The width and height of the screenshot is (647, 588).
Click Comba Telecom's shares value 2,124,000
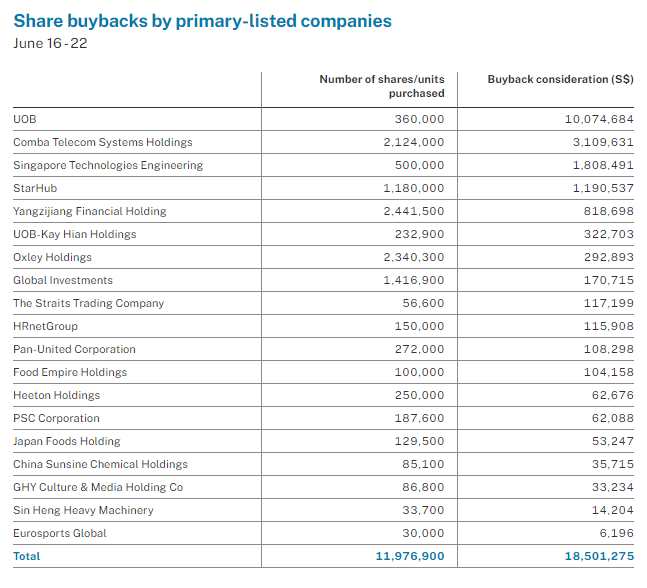pyautogui.click(x=414, y=142)
